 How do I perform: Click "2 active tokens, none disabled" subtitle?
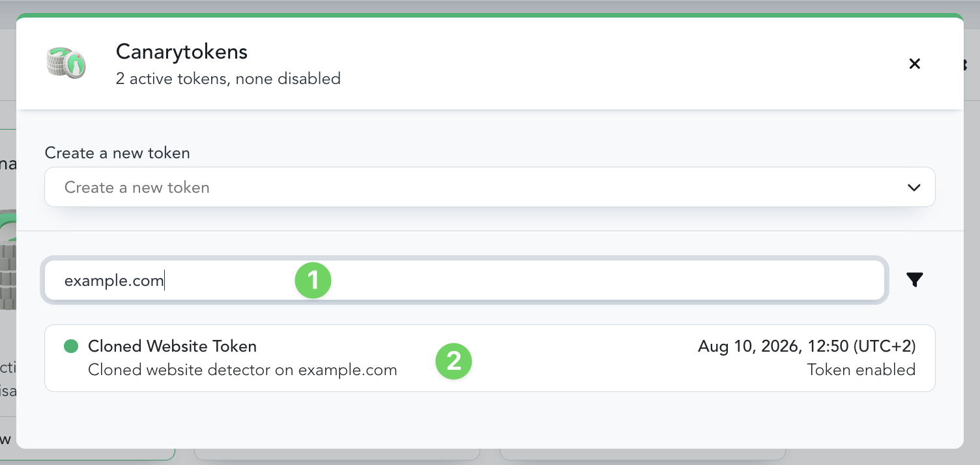pos(228,79)
